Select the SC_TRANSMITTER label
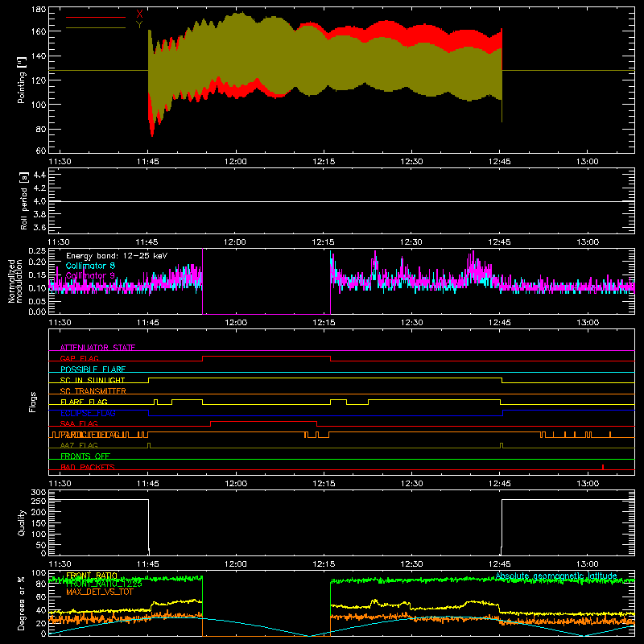 coord(93,391)
